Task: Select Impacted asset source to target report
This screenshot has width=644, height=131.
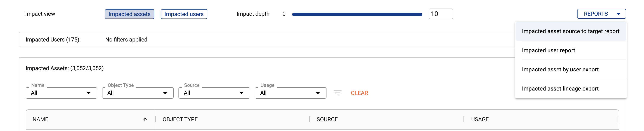Action: click(570, 31)
